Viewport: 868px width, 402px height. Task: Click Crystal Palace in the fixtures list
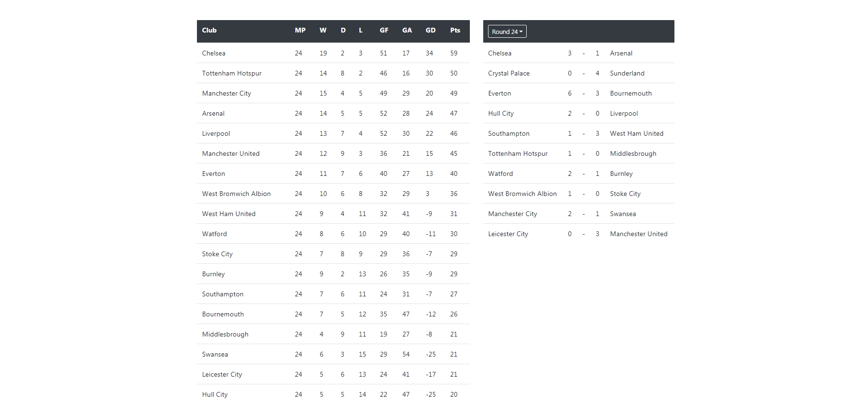[x=509, y=73]
